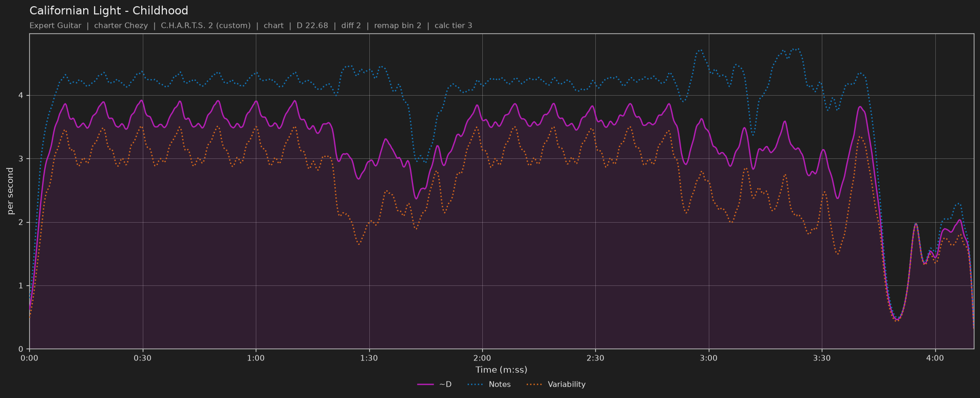Click the orange dotted line sample in the legend
The width and height of the screenshot is (980, 398).
535,385
